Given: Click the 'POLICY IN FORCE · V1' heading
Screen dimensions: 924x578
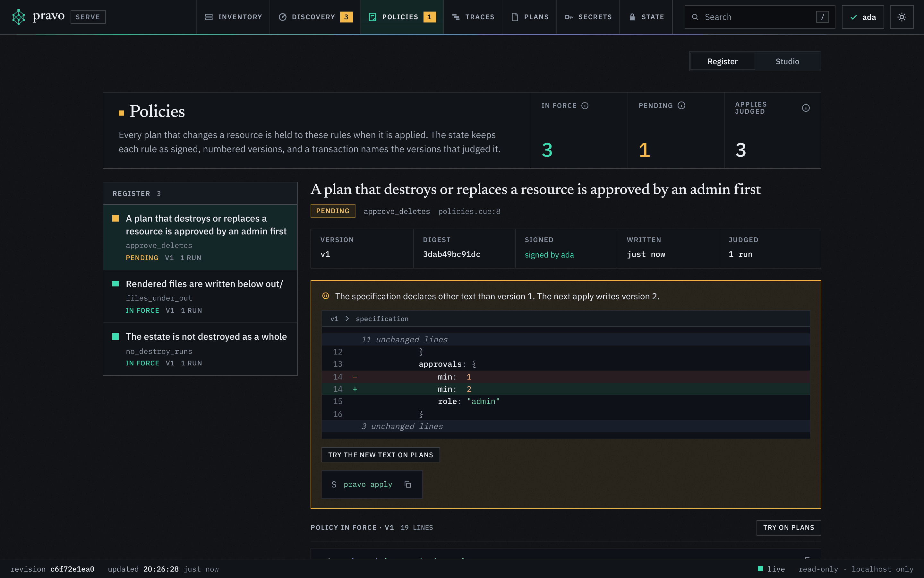Looking at the screenshot, I should [352, 528].
